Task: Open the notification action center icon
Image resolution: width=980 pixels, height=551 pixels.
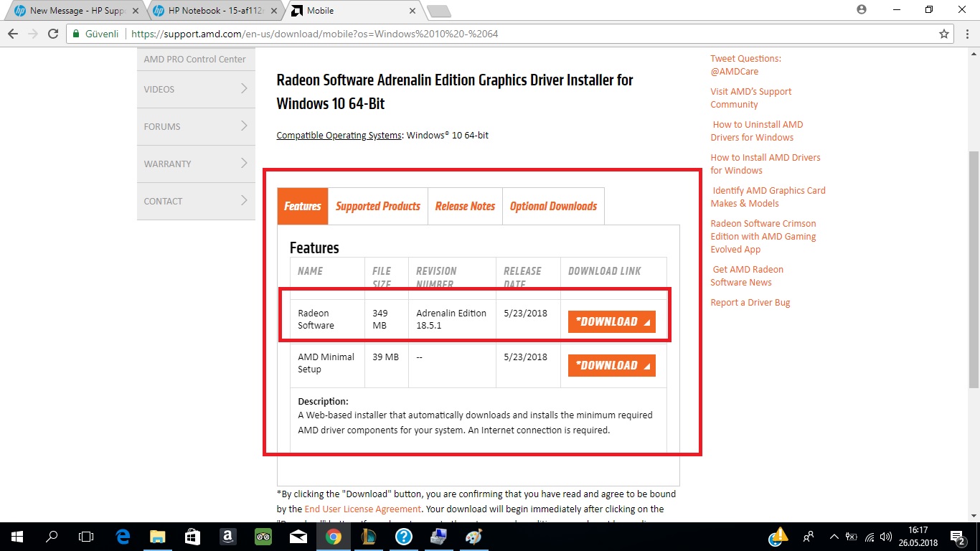Action: tap(958, 536)
